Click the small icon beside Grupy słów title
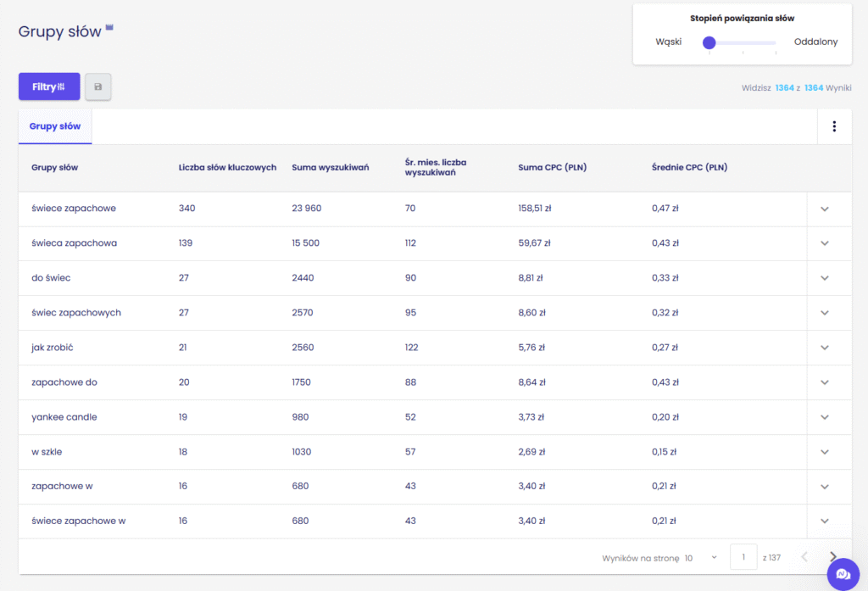Viewport: 868px width, 591px height. pos(109,27)
